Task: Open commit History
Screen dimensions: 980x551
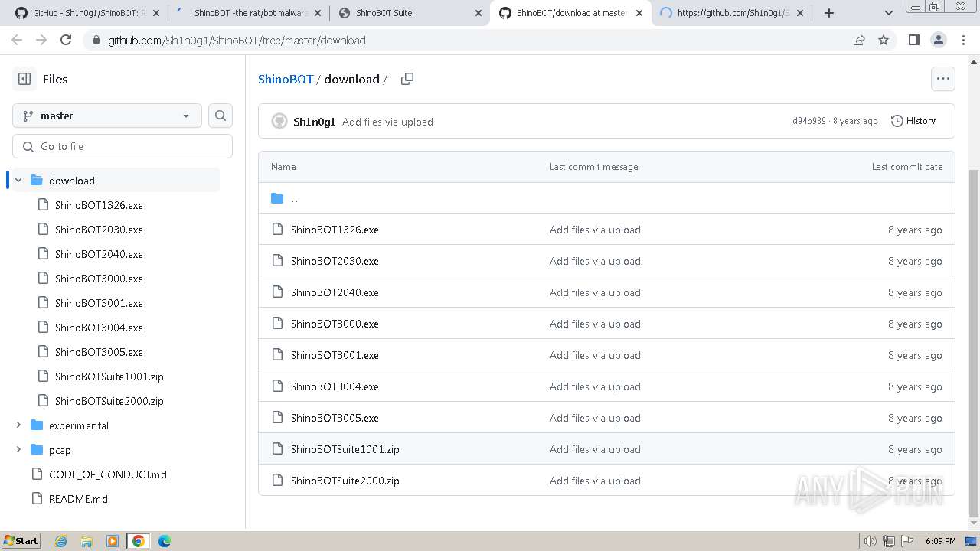Action: point(913,121)
